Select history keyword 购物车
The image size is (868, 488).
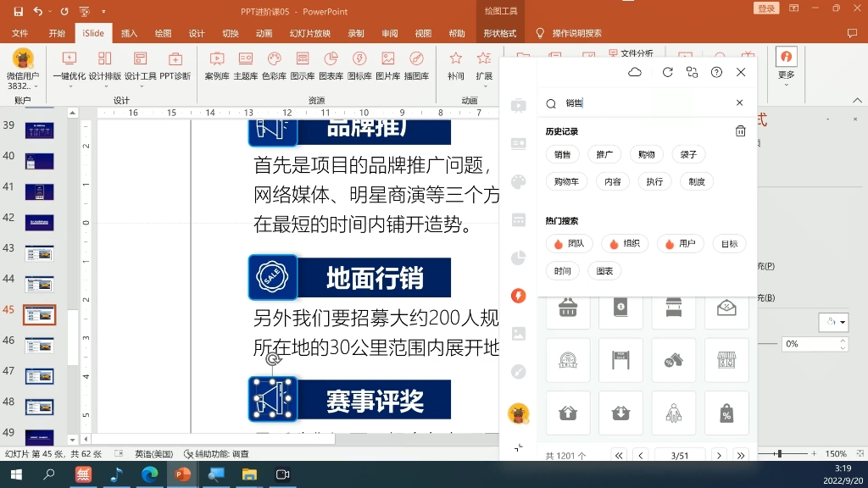coord(566,181)
